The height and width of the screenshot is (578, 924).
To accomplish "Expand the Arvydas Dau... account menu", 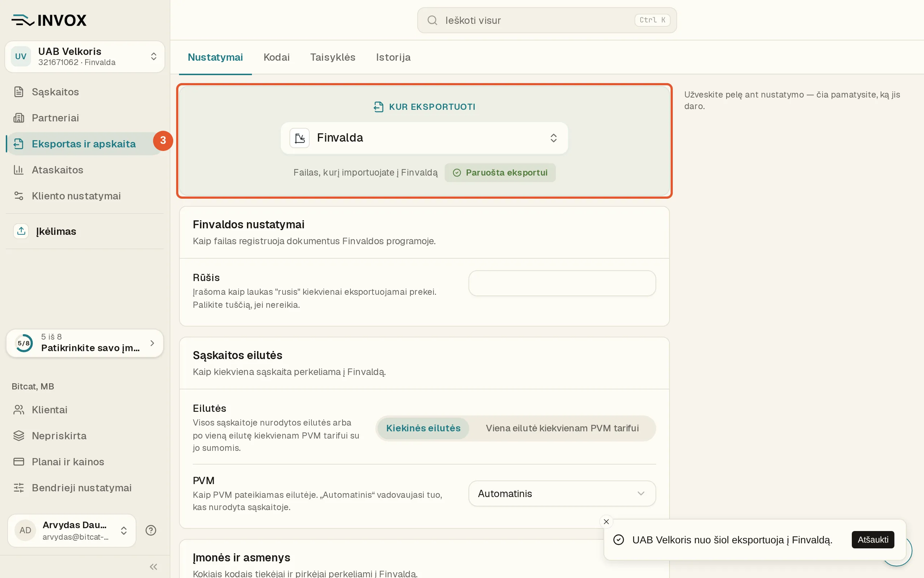I will point(72,530).
